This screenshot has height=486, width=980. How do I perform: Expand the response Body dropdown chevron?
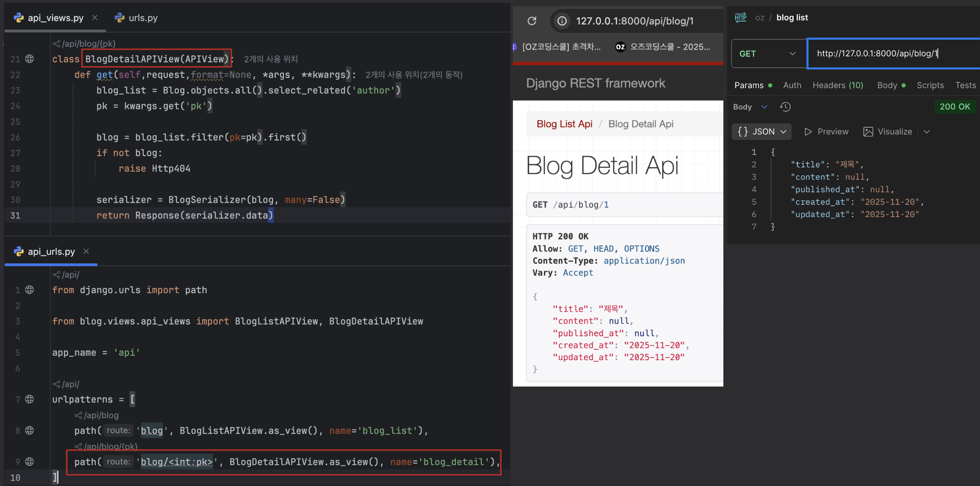pos(764,107)
